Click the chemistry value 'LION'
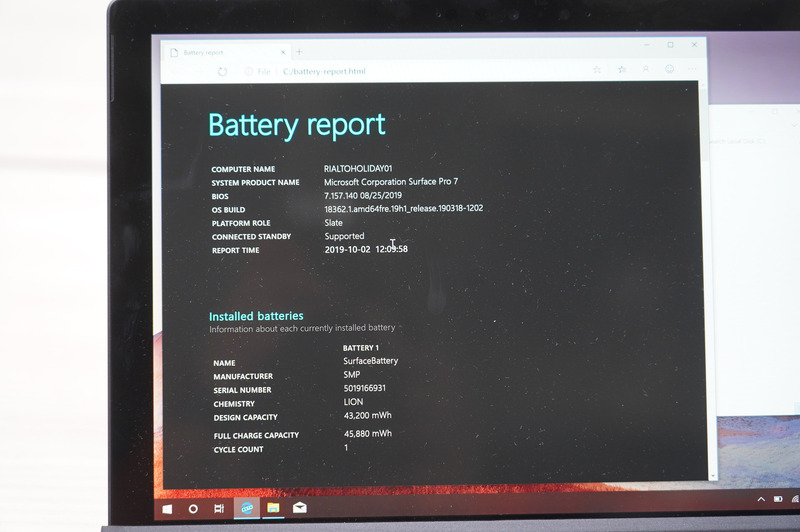This screenshot has width=800, height=532. click(353, 402)
